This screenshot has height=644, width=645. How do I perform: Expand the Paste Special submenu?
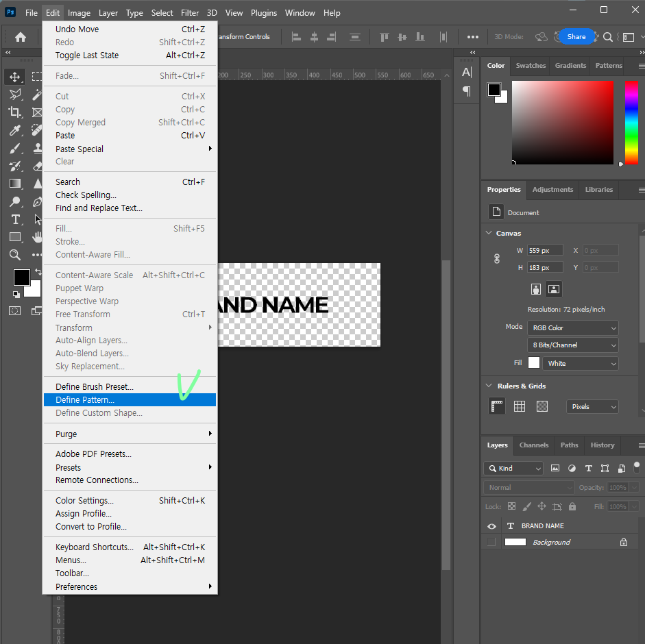[130, 149]
